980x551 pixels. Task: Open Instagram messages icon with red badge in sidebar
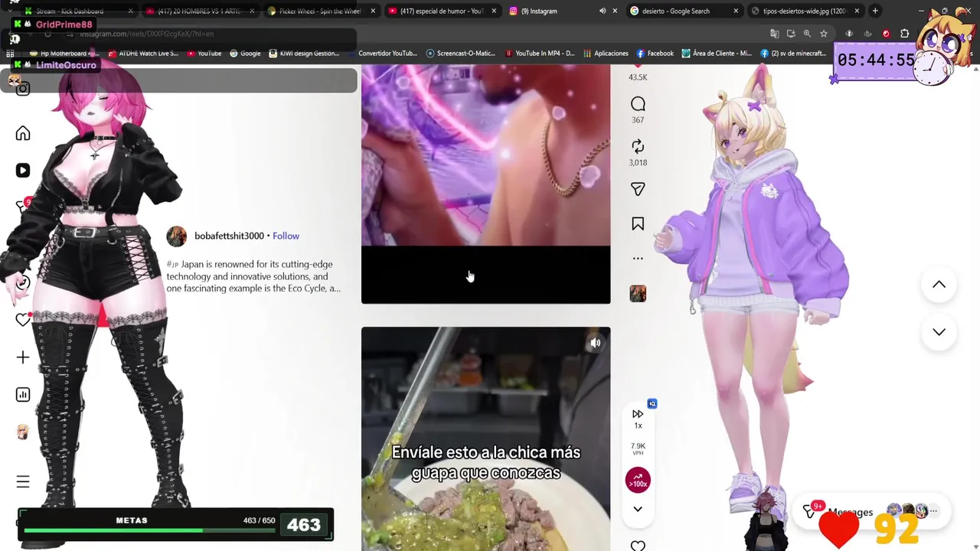coord(23,207)
